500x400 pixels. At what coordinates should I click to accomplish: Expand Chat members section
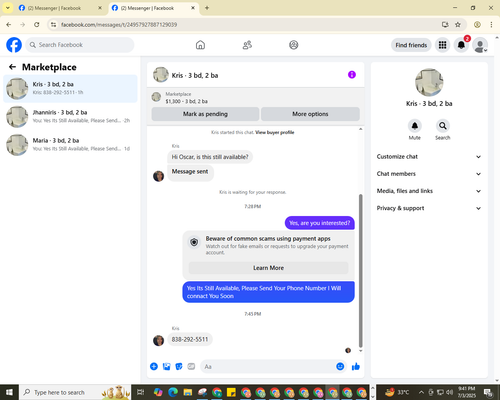[429, 174]
